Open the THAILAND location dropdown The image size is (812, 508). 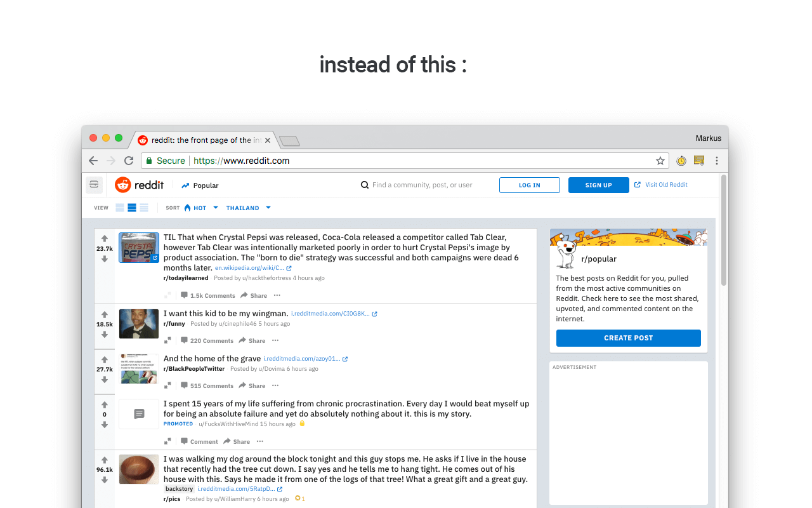tap(249, 208)
